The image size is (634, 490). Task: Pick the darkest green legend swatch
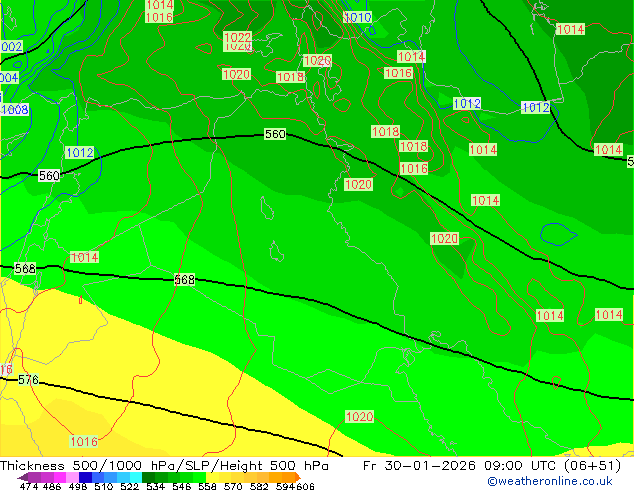click(148, 477)
